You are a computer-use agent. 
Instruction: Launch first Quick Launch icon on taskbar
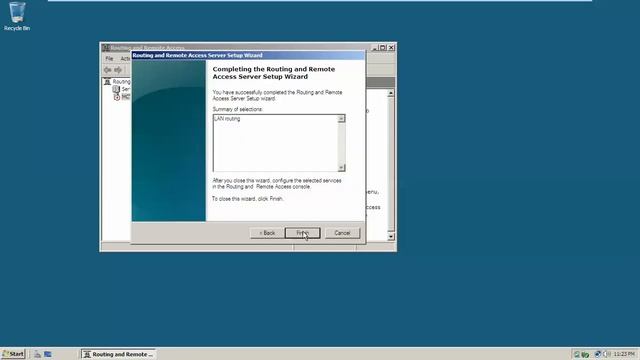pos(37,354)
